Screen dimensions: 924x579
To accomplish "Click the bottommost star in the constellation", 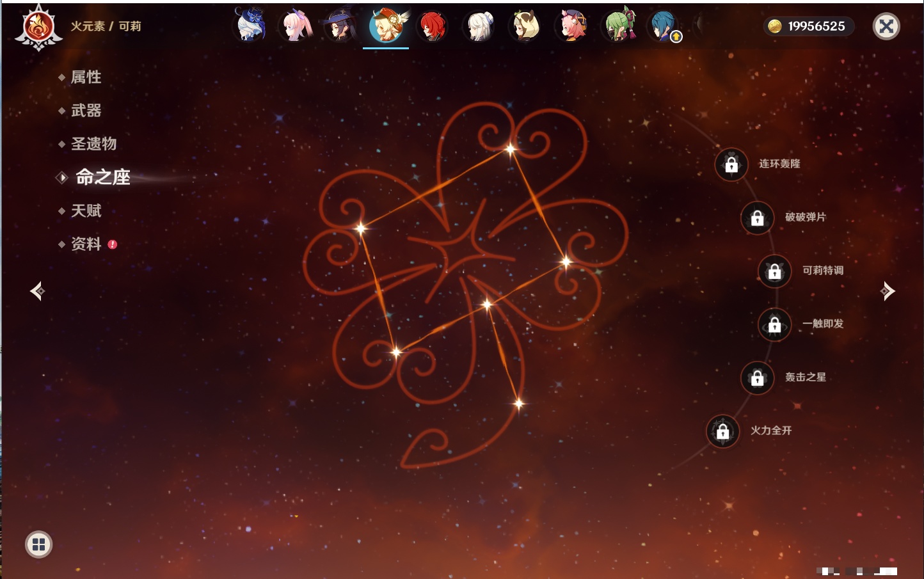I will [519, 403].
